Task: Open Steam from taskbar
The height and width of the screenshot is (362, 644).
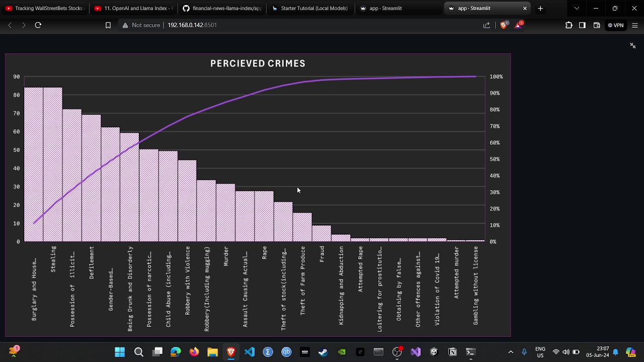Action: pyautogui.click(x=323, y=352)
